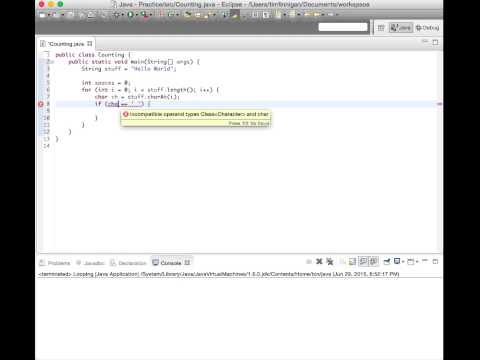Image resolution: width=480 pixels, height=360 pixels.
Task: Open the Display Selected Console dropdown
Action: 403,262
